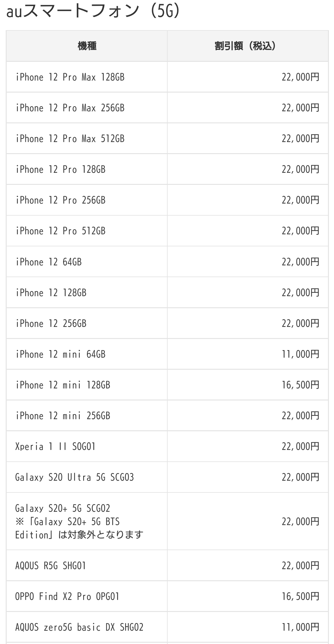Select the AQUOS zero5G basic DX SHG02 cell
This screenshot has width=334, height=644.
(x=79, y=628)
